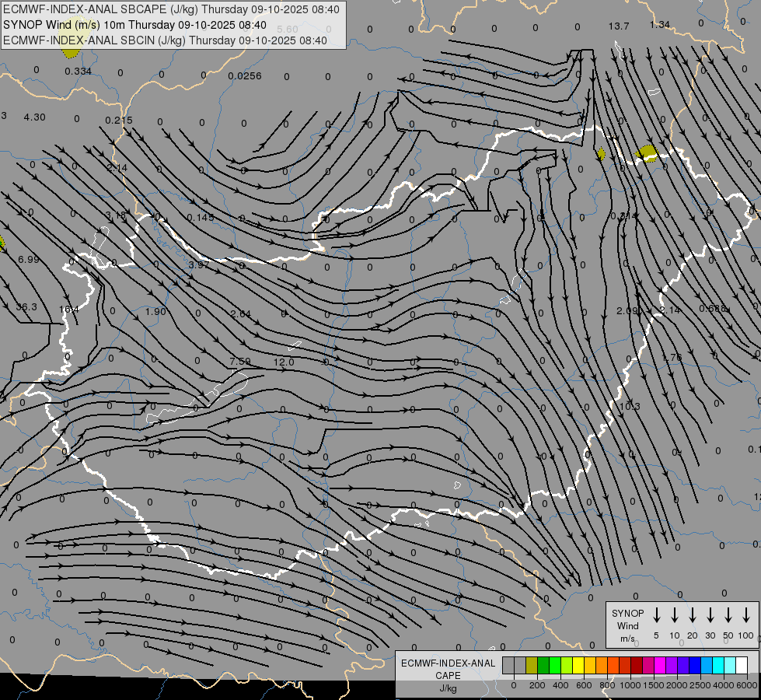Click the 0.145 CAPE value on the map
The width and height of the screenshot is (761, 700).
tap(201, 217)
